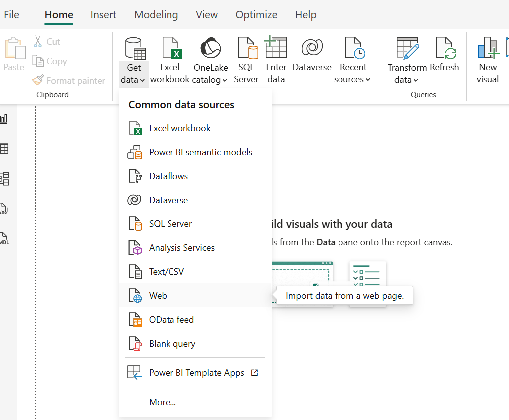Open Power BI Template Apps link
This screenshot has width=509, height=420.
195,373
